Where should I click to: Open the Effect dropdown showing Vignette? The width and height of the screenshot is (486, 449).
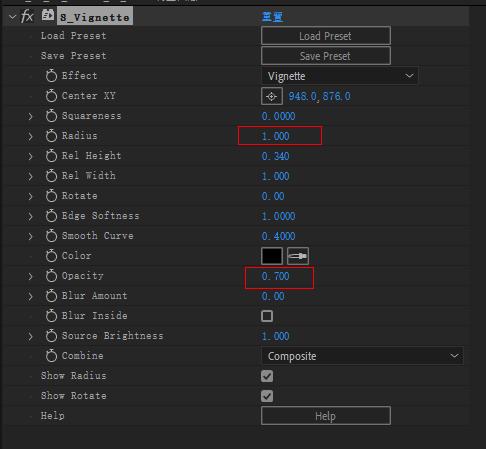click(x=339, y=76)
